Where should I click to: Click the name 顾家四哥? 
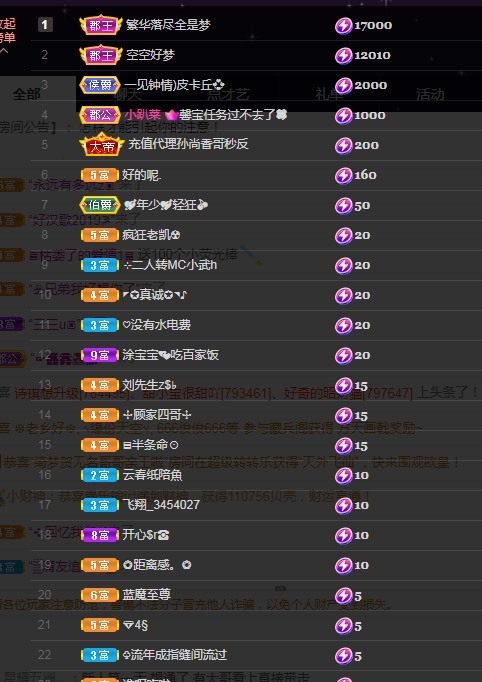157,415
